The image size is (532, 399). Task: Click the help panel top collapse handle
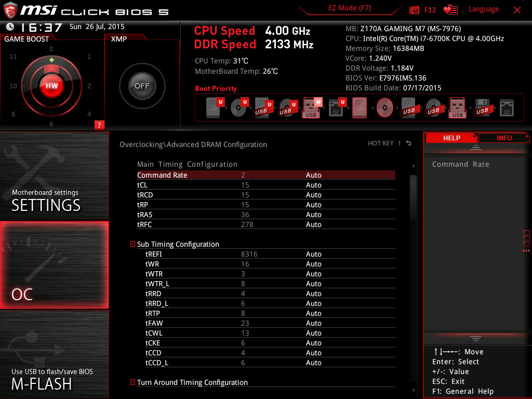[x=476, y=147]
